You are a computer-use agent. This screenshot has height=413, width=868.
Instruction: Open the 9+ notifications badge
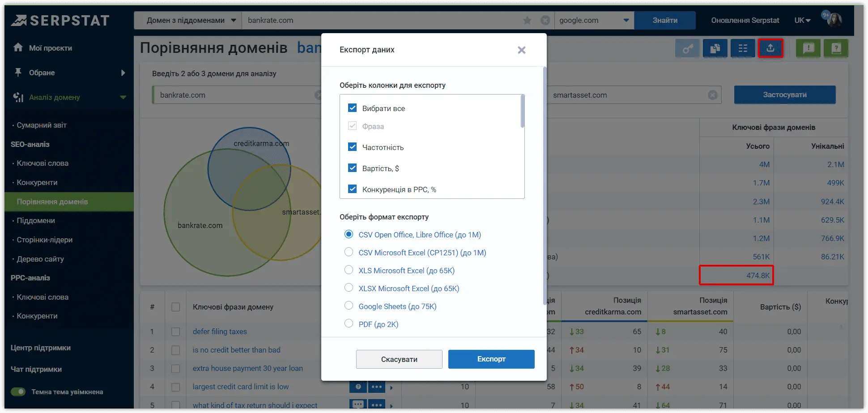(825, 15)
